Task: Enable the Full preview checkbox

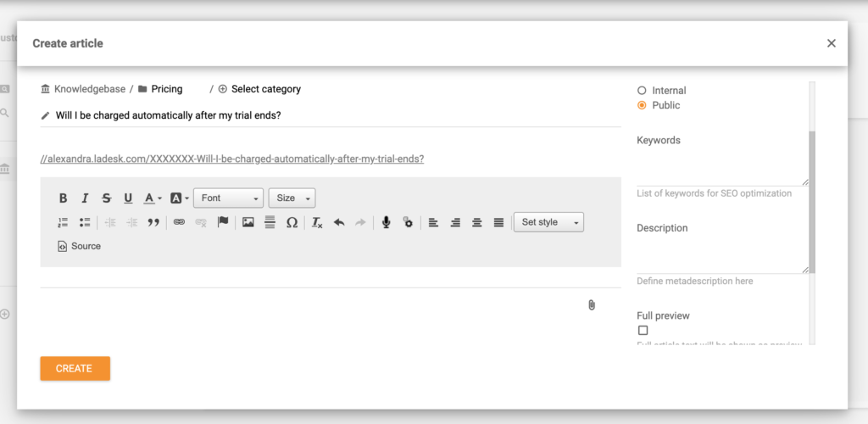Action: pos(643,331)
